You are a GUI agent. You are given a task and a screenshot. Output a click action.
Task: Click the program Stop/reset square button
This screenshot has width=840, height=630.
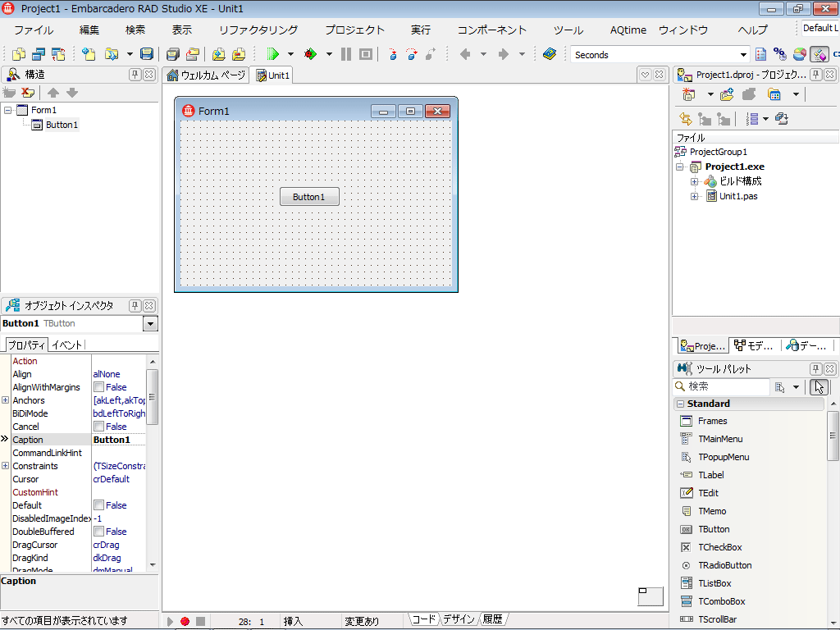[366, 54]
